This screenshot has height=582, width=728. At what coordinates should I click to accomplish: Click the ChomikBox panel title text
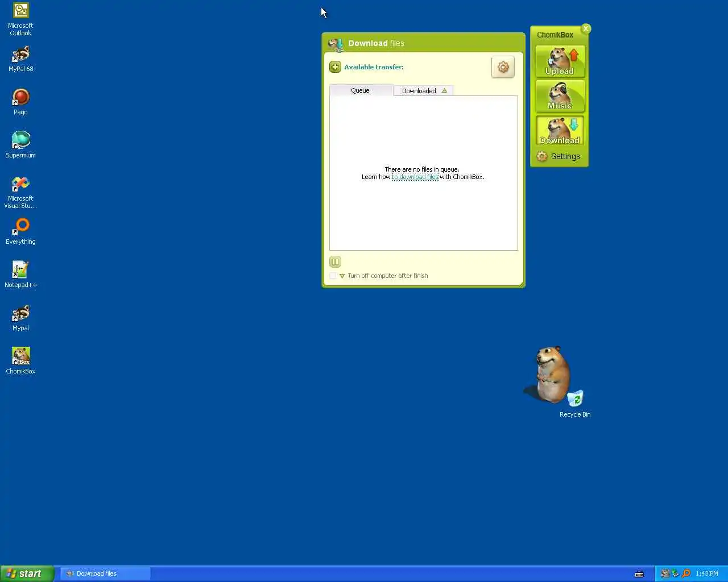tap(555, 35)
